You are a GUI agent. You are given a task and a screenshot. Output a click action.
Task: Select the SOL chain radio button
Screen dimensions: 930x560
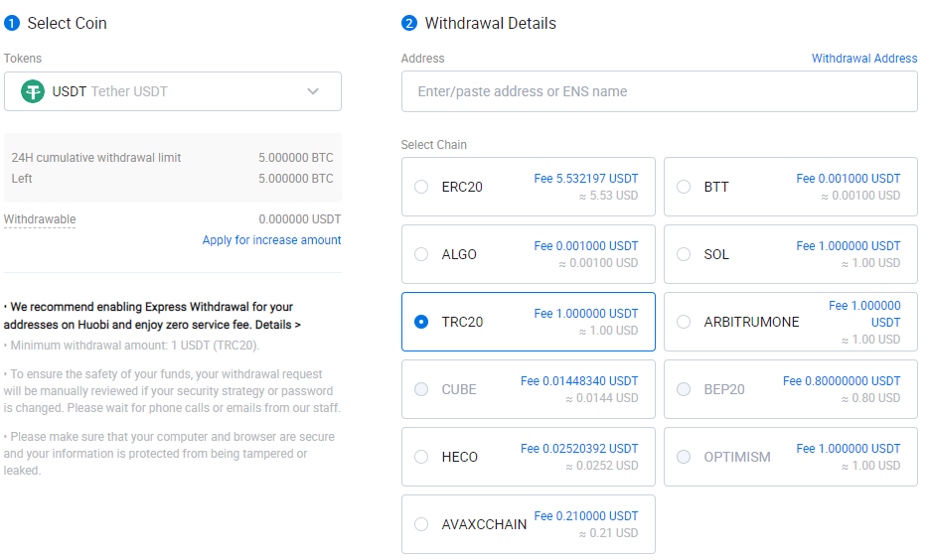coord(684,254)
